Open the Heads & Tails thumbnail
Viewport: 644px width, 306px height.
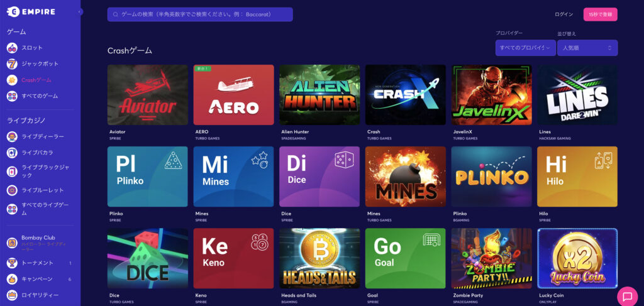click(319, 258)
